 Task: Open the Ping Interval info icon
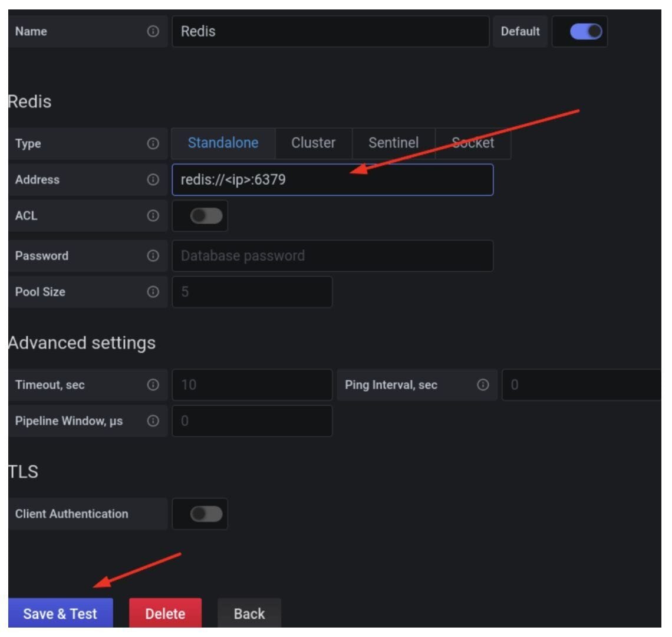(x=482, y=385)
